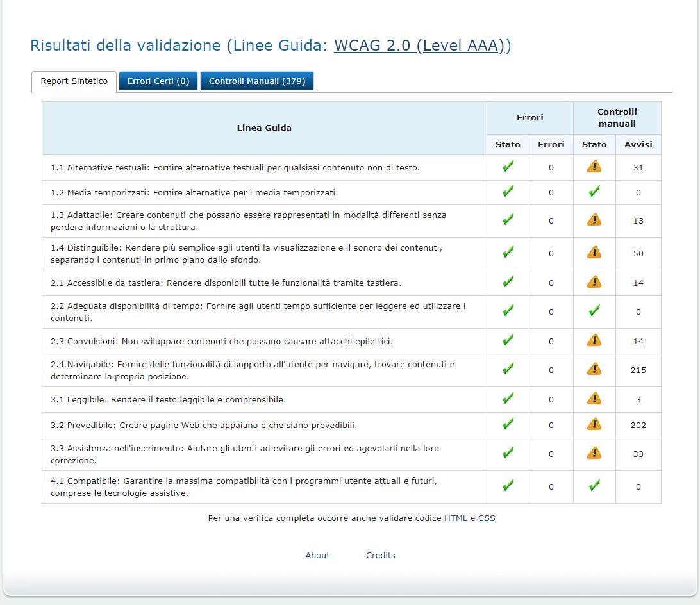The width and height of the screenshot is (700, 605).
Task: Click green checkmark under Errori for 1.2 Media temporizzati
Action: point(508,192)
